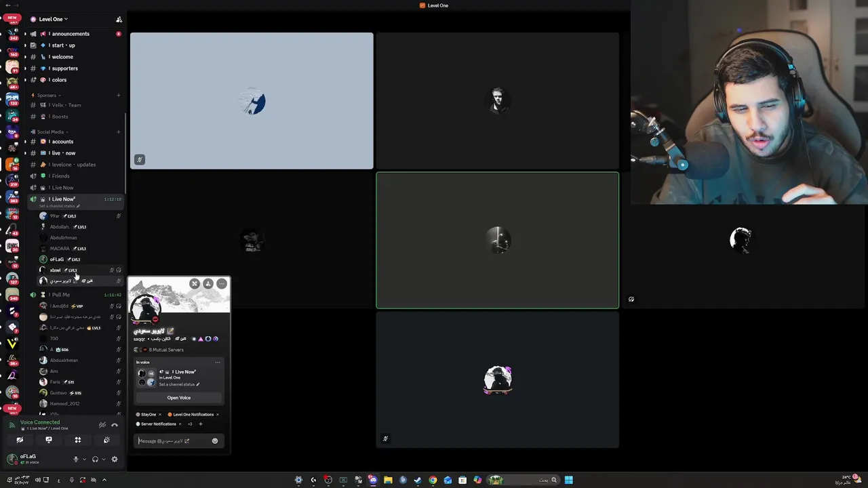
Task: Open the Microsoft Store taskbar icon
Action: 462,480
